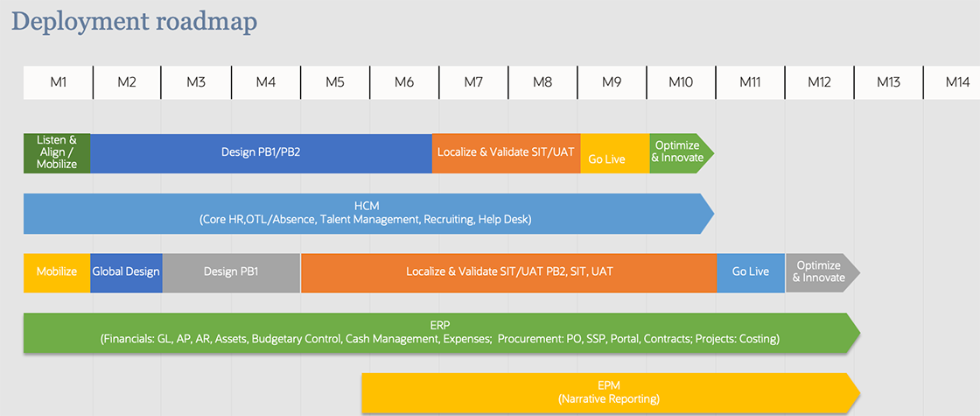Click the green ERP workstream bar

pyautogui.click(x=439, y=332)
